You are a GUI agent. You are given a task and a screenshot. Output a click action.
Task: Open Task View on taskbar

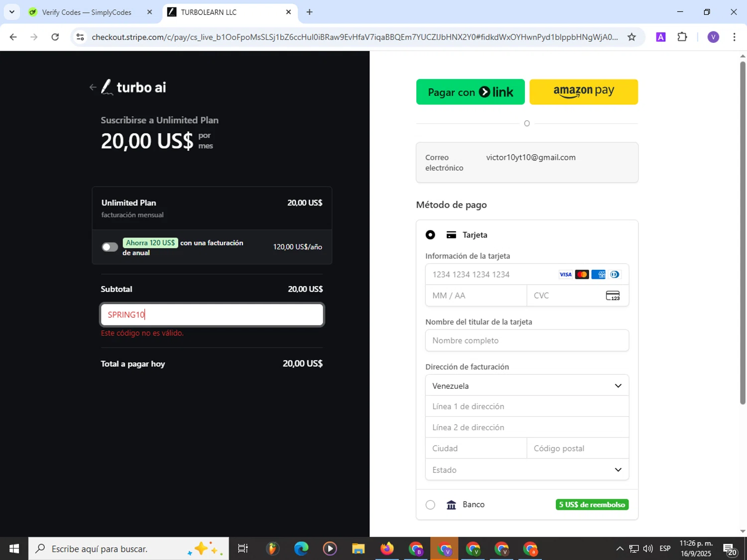[x=243, y=549]
